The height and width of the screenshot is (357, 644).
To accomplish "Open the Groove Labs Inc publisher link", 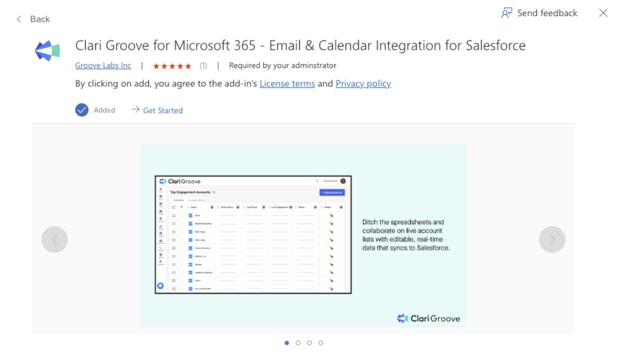I will click(103, 65).
